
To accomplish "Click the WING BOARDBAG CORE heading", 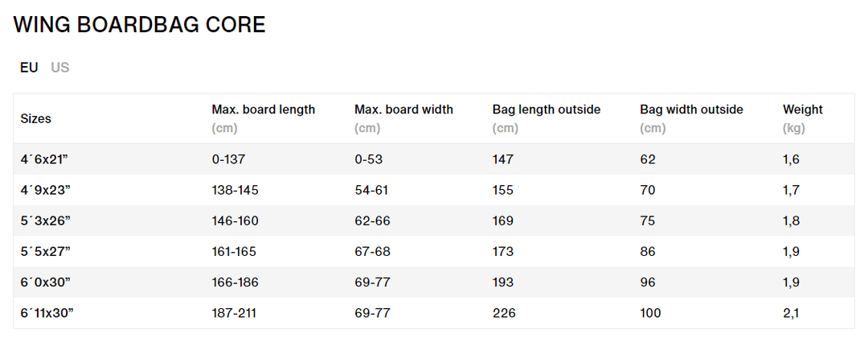I will click(139, 25).
